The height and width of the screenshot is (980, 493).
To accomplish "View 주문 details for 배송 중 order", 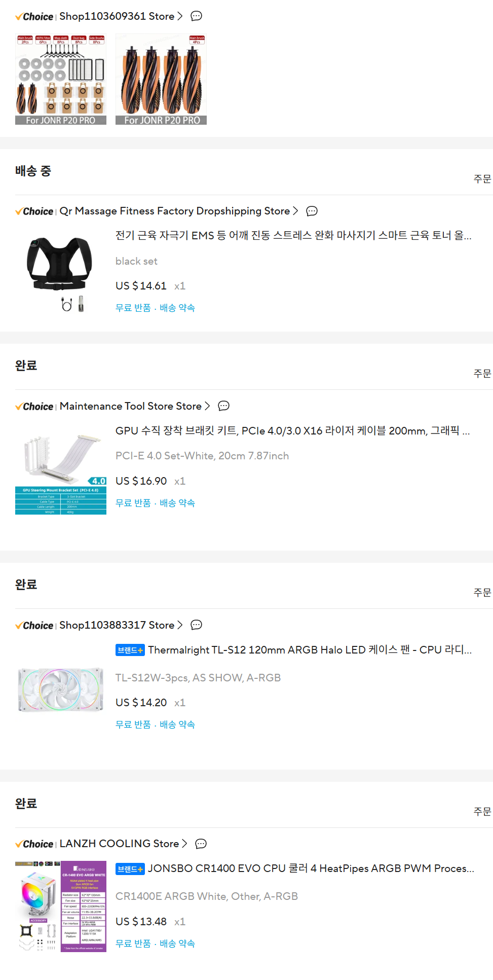I will point(482,178).
